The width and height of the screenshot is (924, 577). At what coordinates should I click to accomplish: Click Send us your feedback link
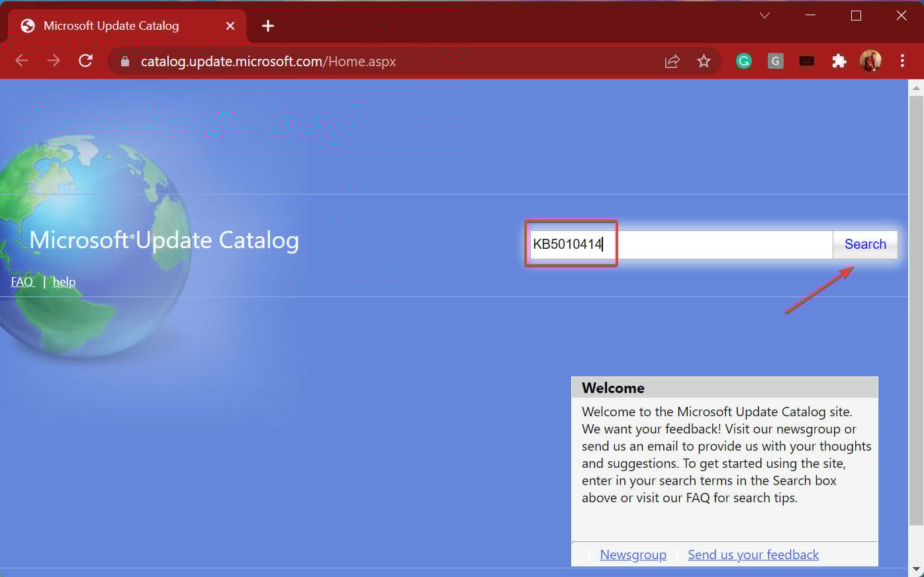tap(753, 555)
